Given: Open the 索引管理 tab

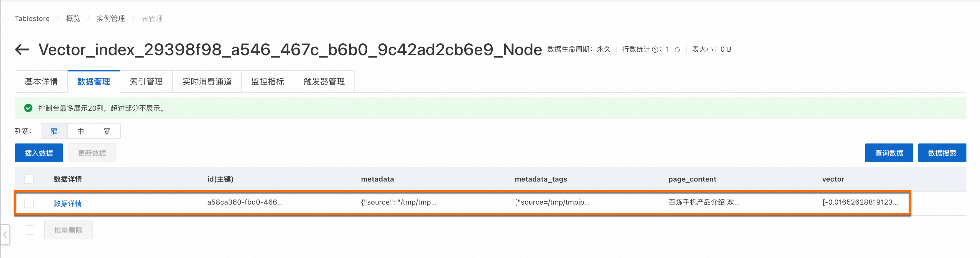Looking at the screenshot, I should [146, 81].
